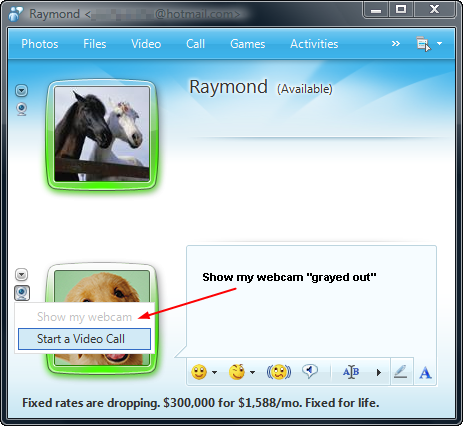Maximize the conversation window

[x=401, y=10]
